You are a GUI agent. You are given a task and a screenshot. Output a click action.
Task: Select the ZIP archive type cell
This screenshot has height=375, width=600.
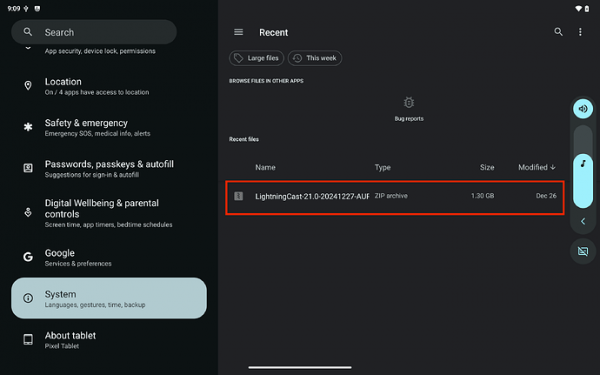[x=391, y=196]
